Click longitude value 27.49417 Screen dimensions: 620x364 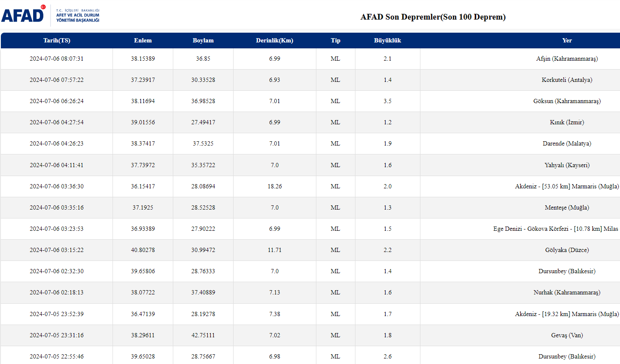(203, 122)
